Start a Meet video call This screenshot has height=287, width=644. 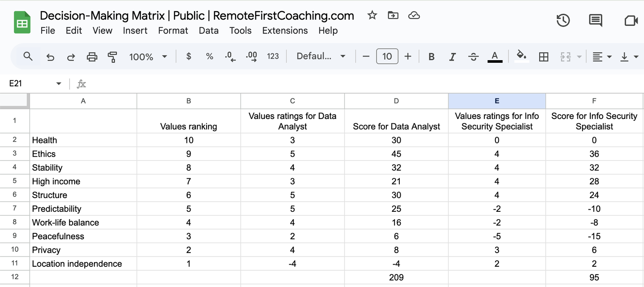point(630,20)
